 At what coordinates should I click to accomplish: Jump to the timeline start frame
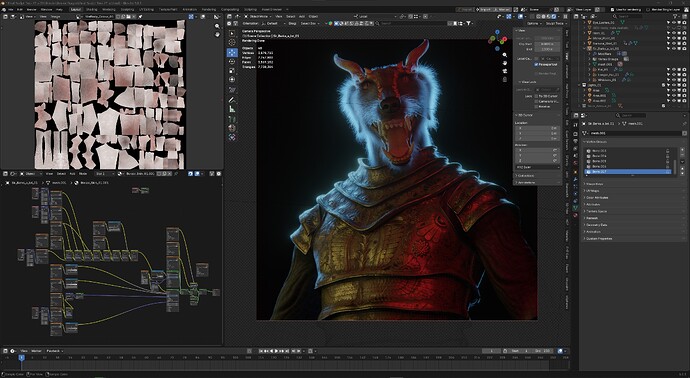point(261,351)
